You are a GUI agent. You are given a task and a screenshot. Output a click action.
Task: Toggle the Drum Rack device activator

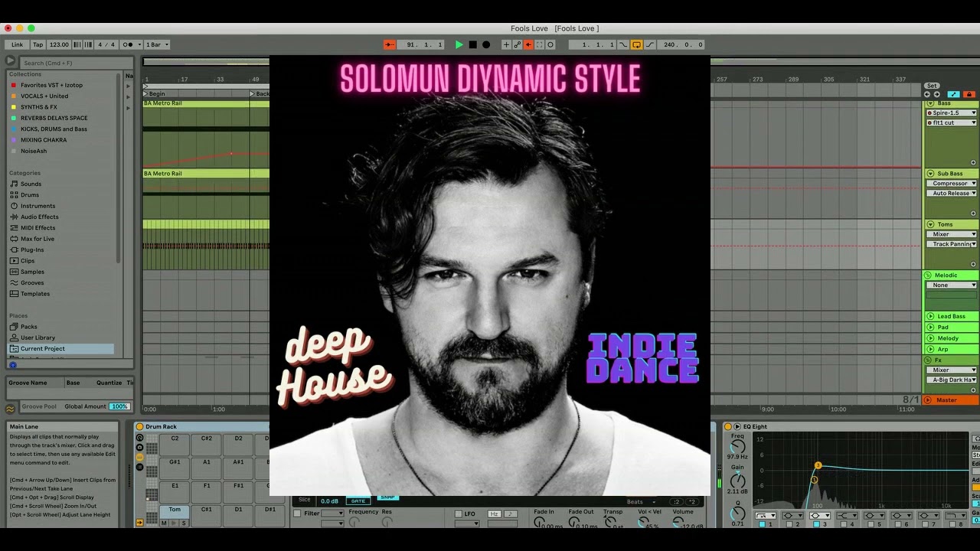tap(139, 427)
